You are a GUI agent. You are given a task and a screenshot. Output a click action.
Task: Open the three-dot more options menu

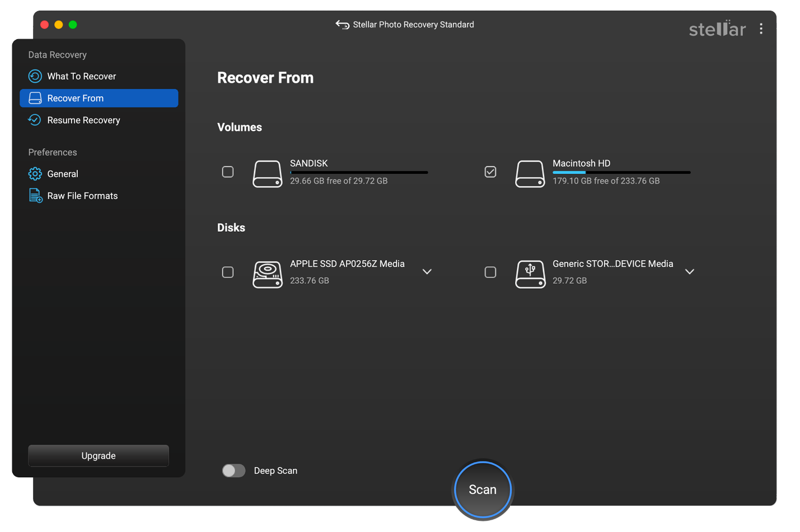tap(761, 29)
